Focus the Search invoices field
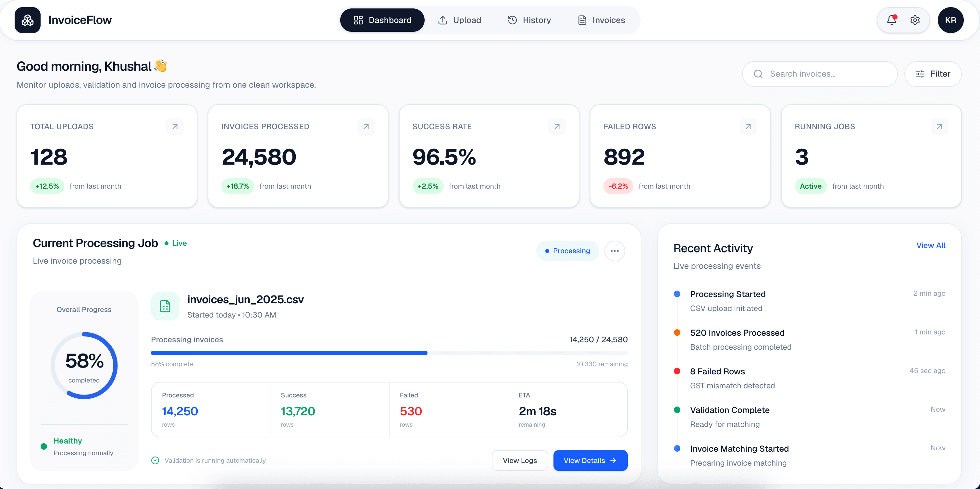This screenshot has height=489, width=980. tap(819, 74)
